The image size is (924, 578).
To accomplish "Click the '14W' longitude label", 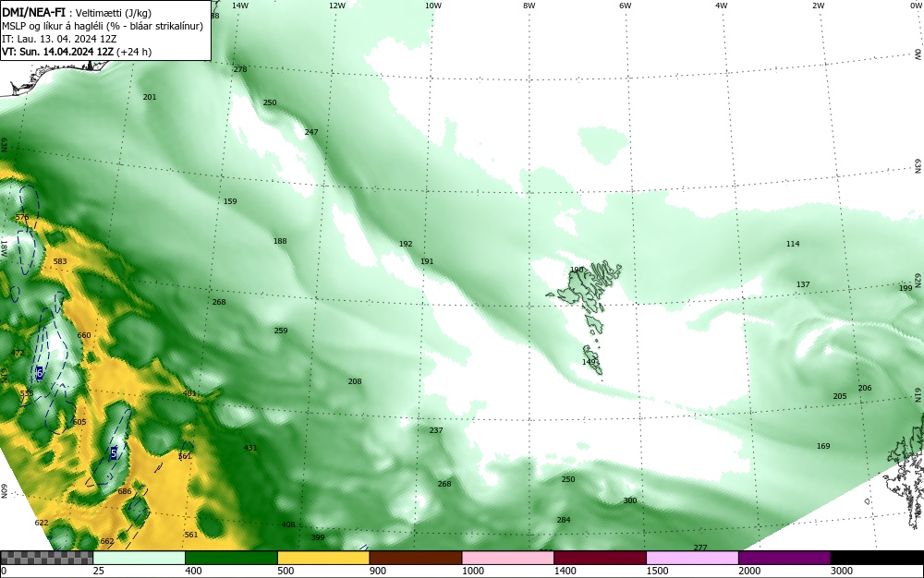I will tap(240, 6).
